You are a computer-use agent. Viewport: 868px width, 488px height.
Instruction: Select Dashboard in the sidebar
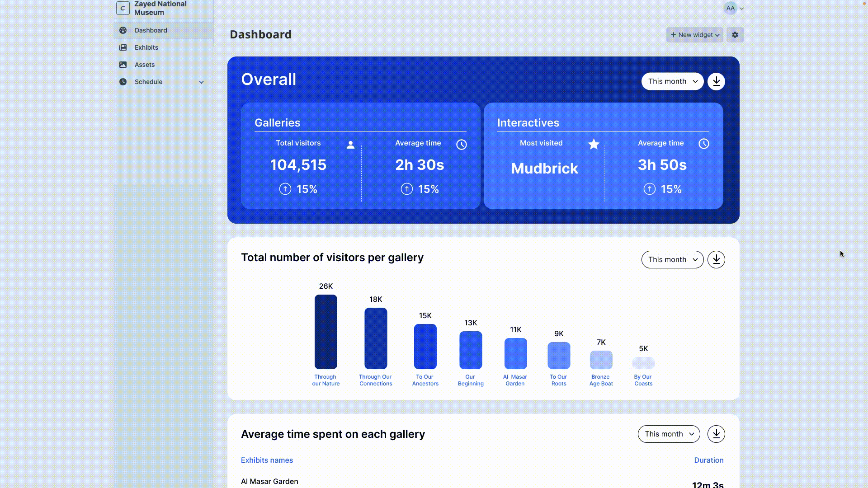pyautogui.click(x=151, y=30)
